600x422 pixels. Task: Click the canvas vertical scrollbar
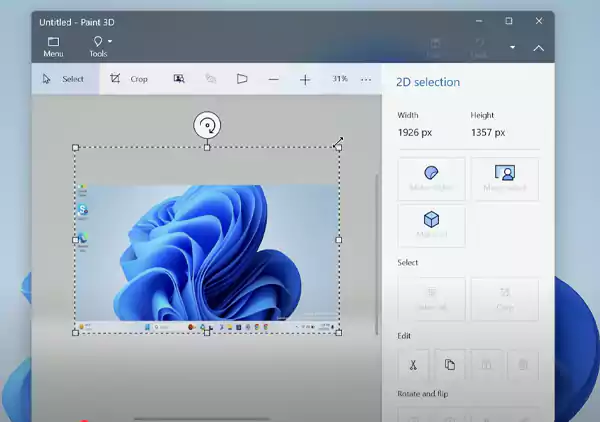pos(377,254)
